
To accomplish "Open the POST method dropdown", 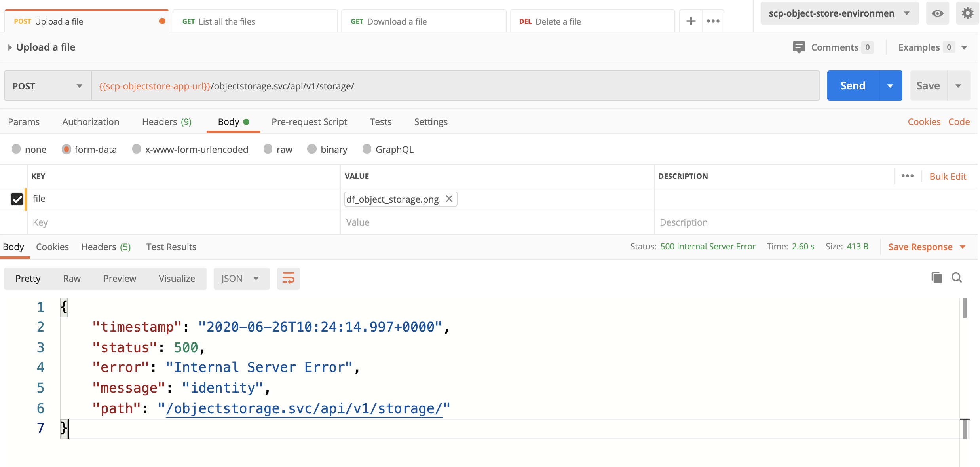I will pos(47,86).
